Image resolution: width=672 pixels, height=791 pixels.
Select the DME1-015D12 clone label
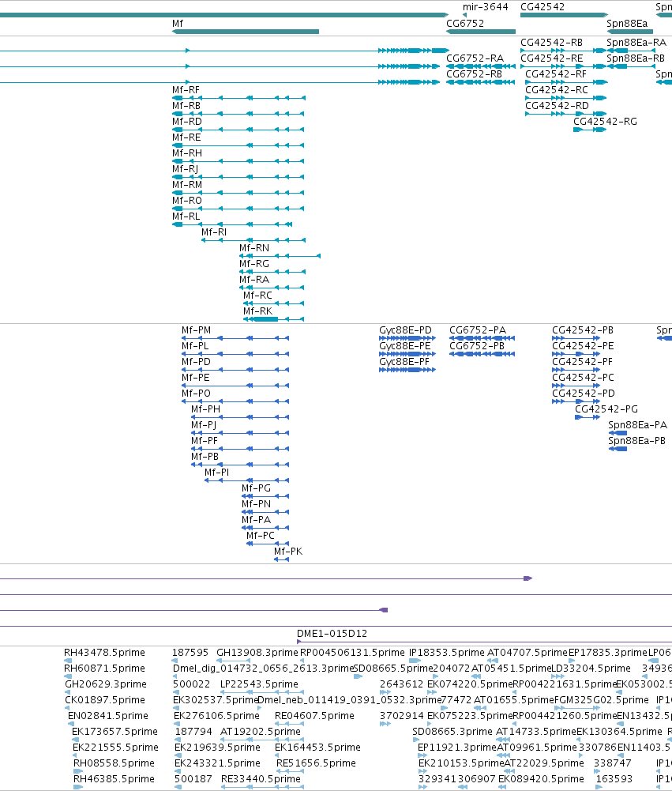click(x=332, y=634)
